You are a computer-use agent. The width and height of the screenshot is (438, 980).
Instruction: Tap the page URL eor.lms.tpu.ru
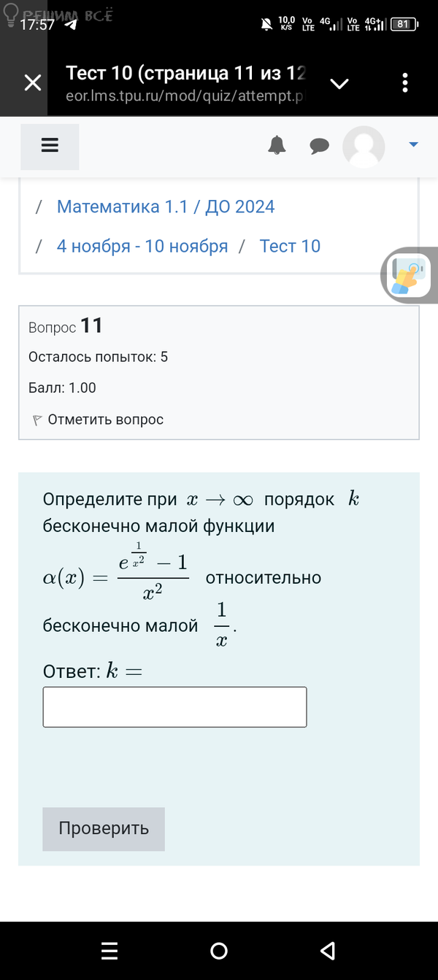click(184, 97)
